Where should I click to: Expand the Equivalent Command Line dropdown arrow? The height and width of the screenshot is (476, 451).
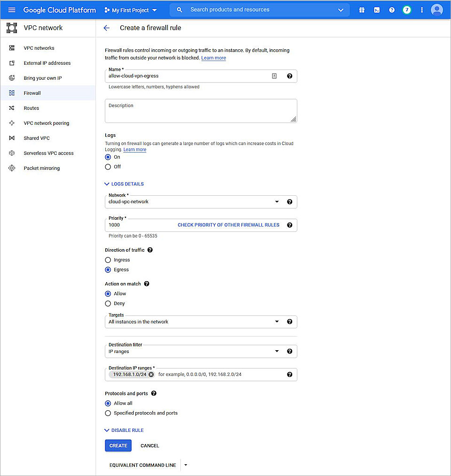(x=185, y=465)
